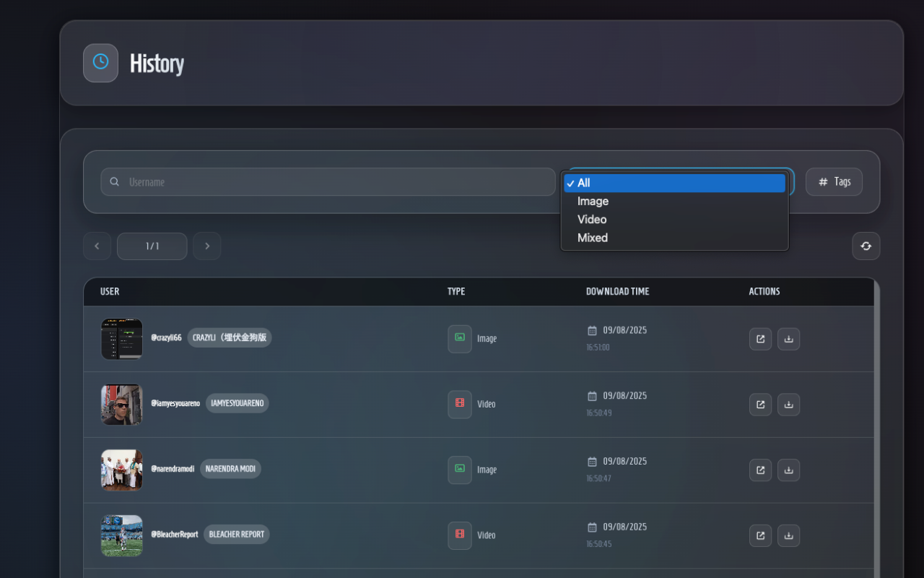Download the @iamyesyouareno video

pos(788,405)
